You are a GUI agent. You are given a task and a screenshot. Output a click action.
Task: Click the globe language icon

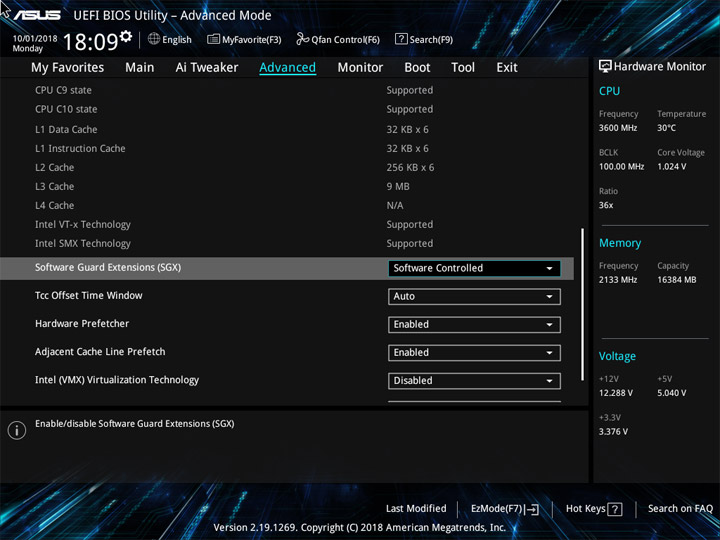(x=154, y=39)
